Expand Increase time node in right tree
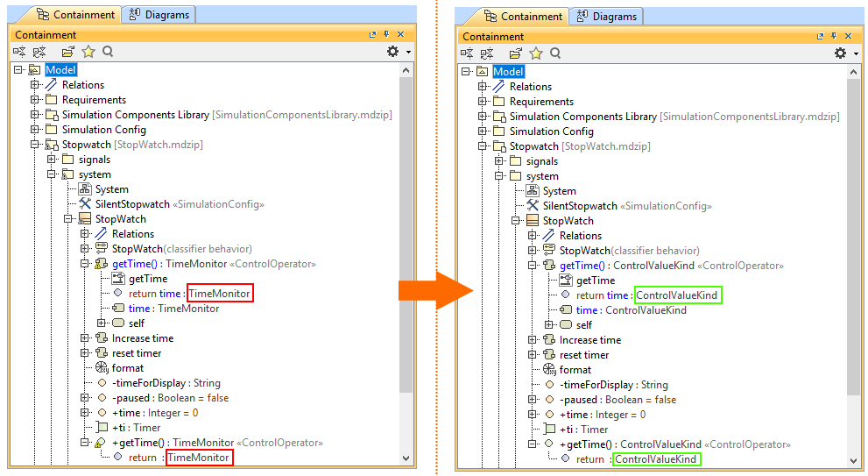 point(532,339)
